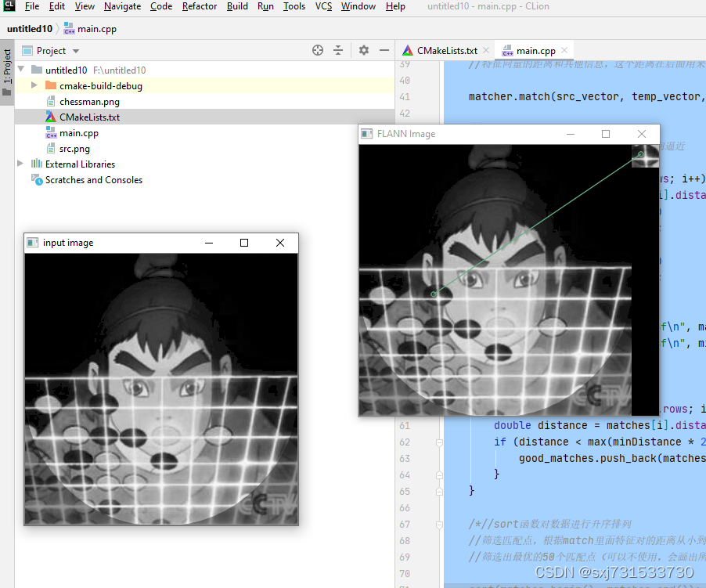This screenshot has height=588, width=706.
Task: Select src.png in project tree
Action: point(74,149)
